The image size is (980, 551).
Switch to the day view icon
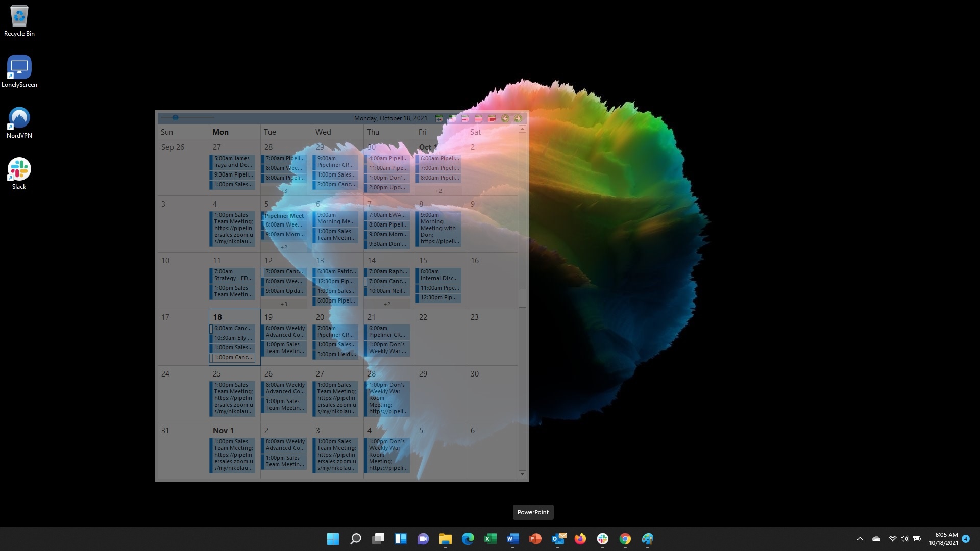coord(452,118)
